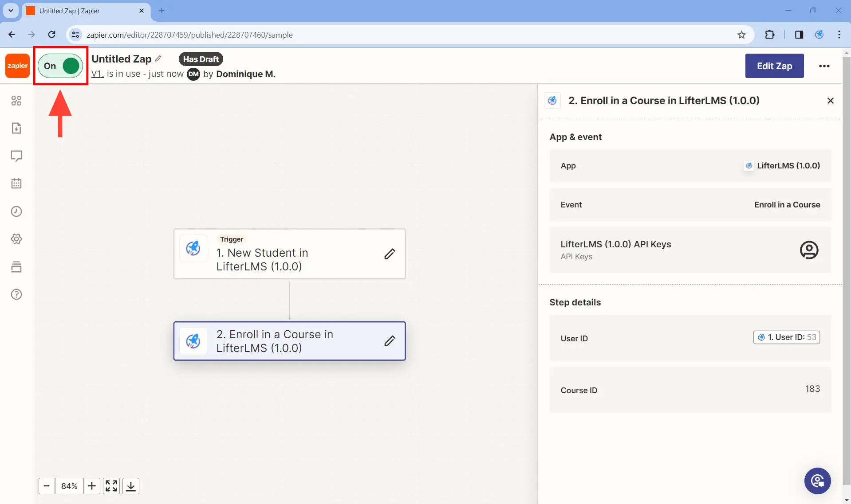The height and width of the screenshot is (504, 851).
Task: Zoom out the canvas with minus button
Action: pos(47,486)
